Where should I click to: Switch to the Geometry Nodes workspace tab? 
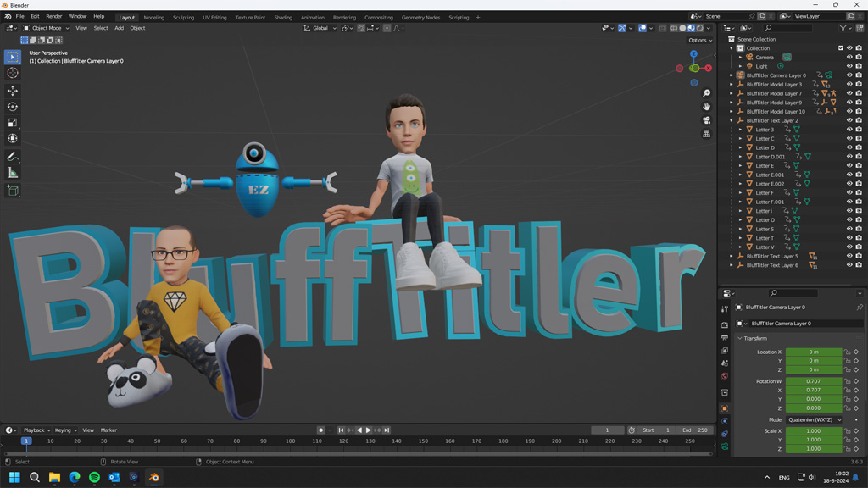pos(420,18)
